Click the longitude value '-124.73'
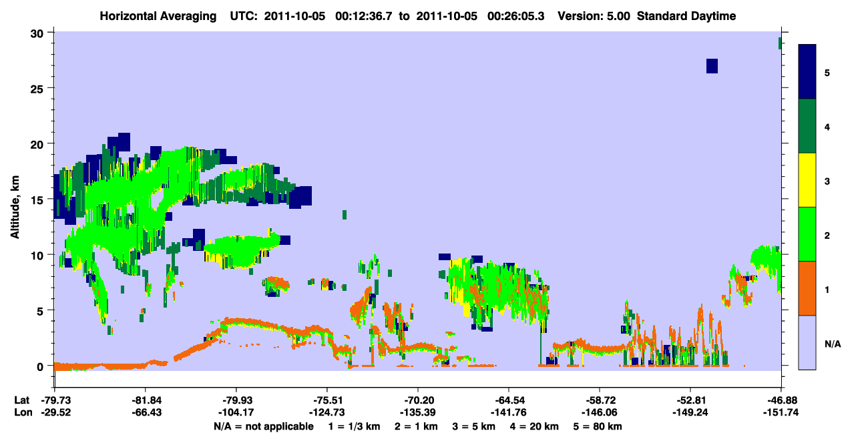 click(x=327, y=412)
